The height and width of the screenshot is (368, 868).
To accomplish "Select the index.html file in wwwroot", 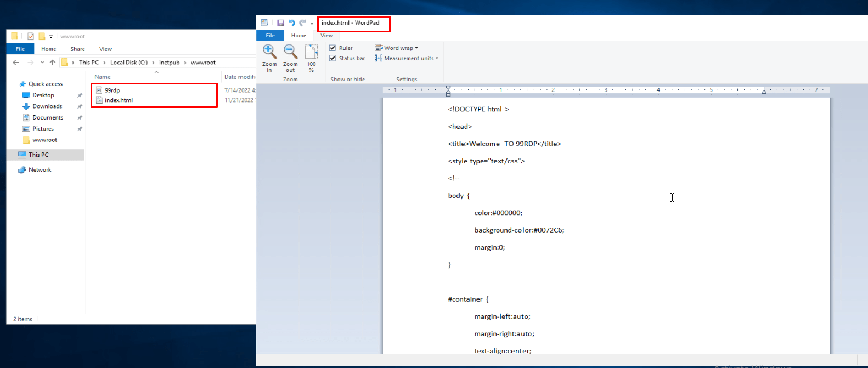I will 119,100.
